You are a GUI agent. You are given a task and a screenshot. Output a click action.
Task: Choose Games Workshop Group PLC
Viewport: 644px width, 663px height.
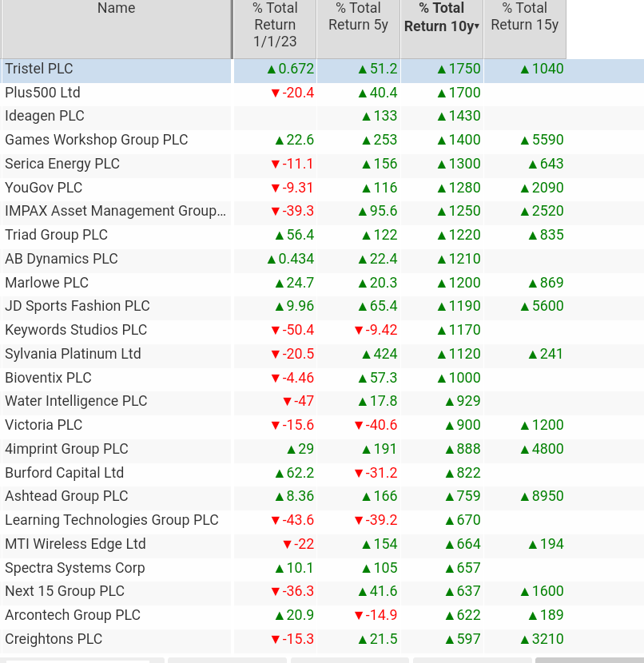97,140
